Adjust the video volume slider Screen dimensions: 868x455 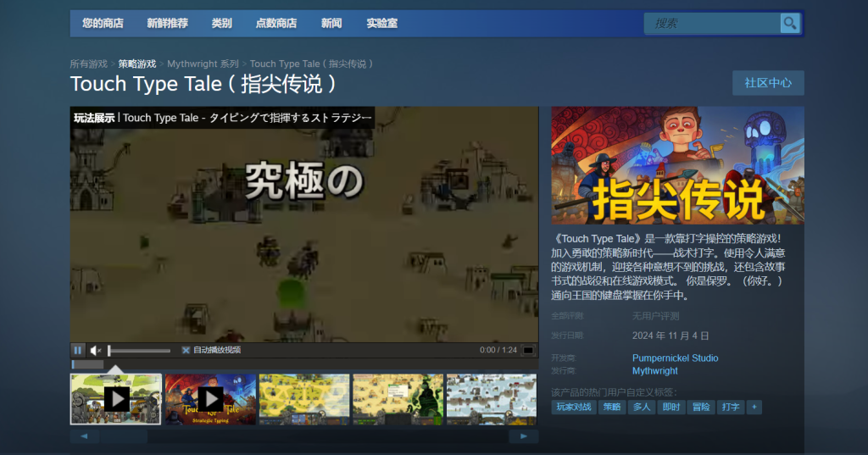[140, 351]
